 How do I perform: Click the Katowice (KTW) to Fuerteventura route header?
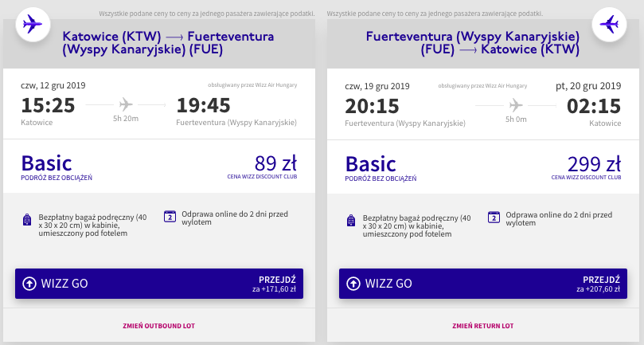(168, 43)
